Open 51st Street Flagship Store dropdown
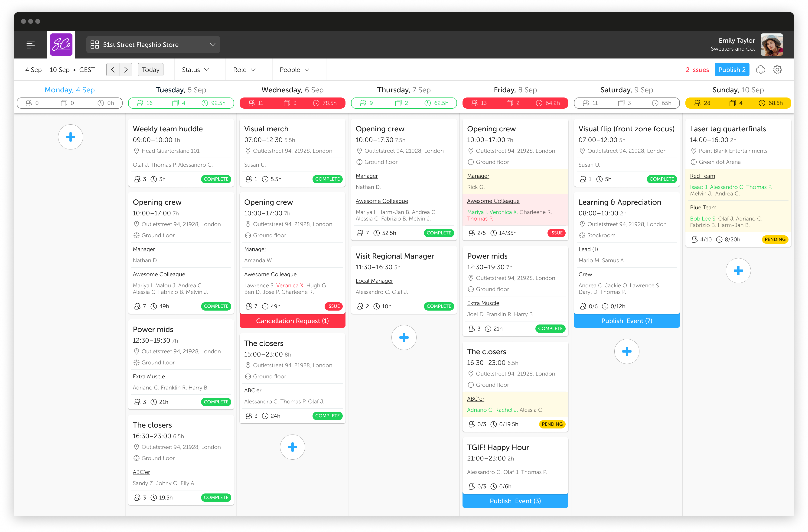808x532 pixels. [153, 44]
